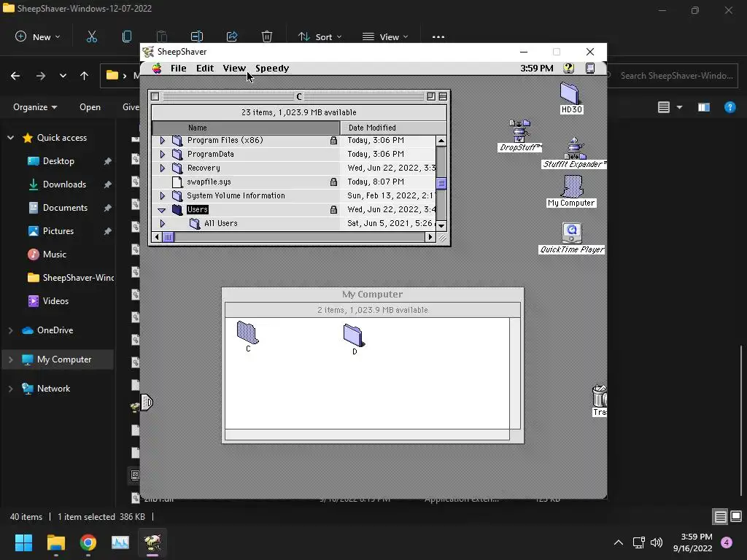This screenshot has width=747, height=560.
Task: Click the collapse box of the C window
Action: (443, 97)
